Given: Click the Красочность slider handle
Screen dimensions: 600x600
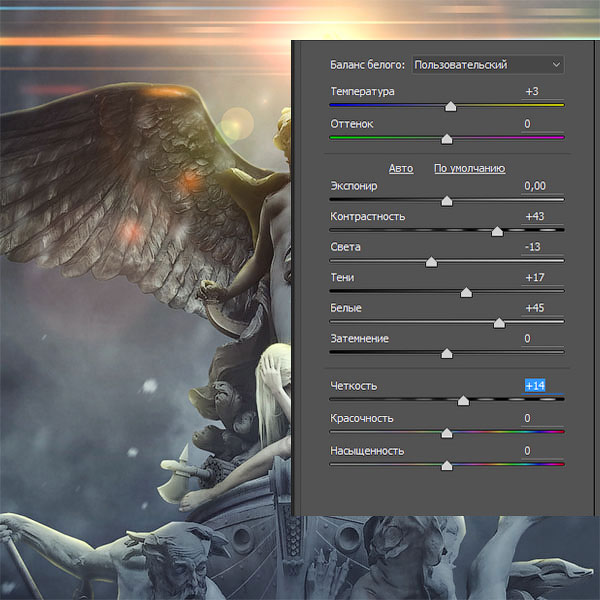Looking at the screenshot, I should click(447, 433).
